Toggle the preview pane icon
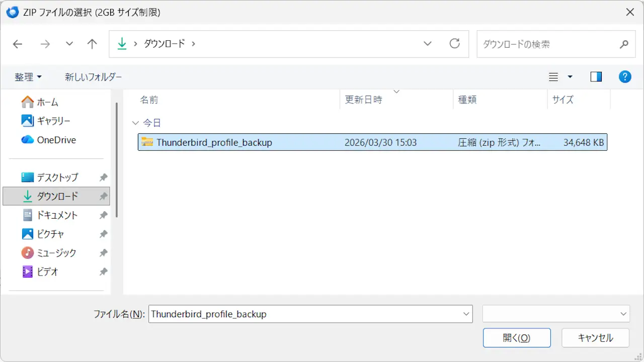 tap(596, 77)
